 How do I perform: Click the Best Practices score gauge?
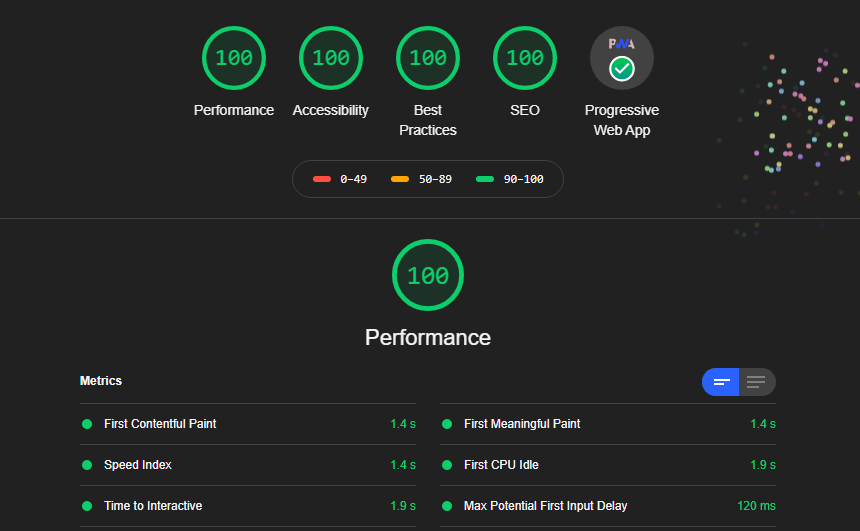(x=428, y=58)
